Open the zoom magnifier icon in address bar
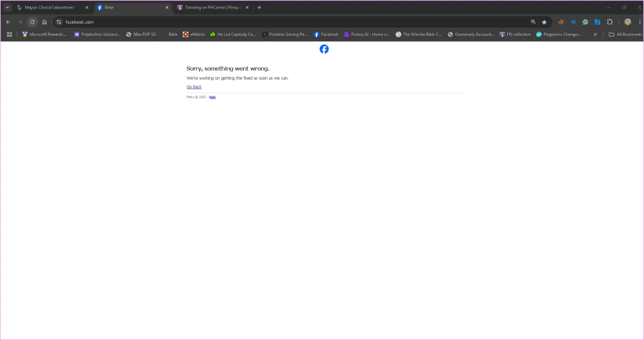The width and height of the screenshot is (644, 340). coord(533,22)
